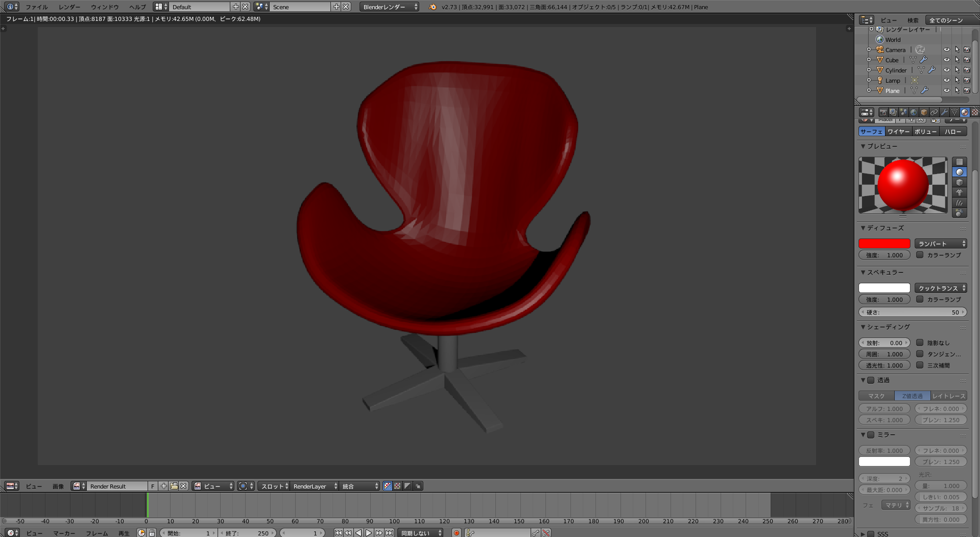The image size is (980, 537).
Task: Enable the 陰影なし (shadeless) checkbox
Action: click(920, 342)
